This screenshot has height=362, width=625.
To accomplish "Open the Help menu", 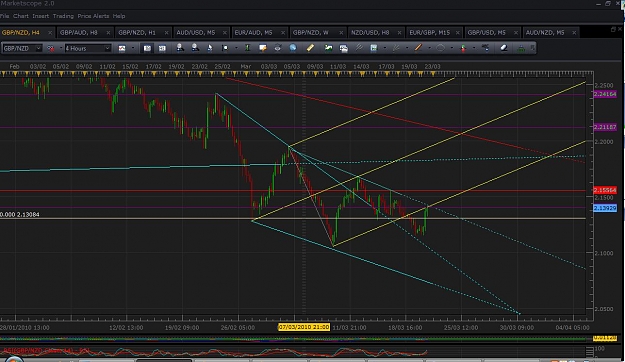I will 119,16.
